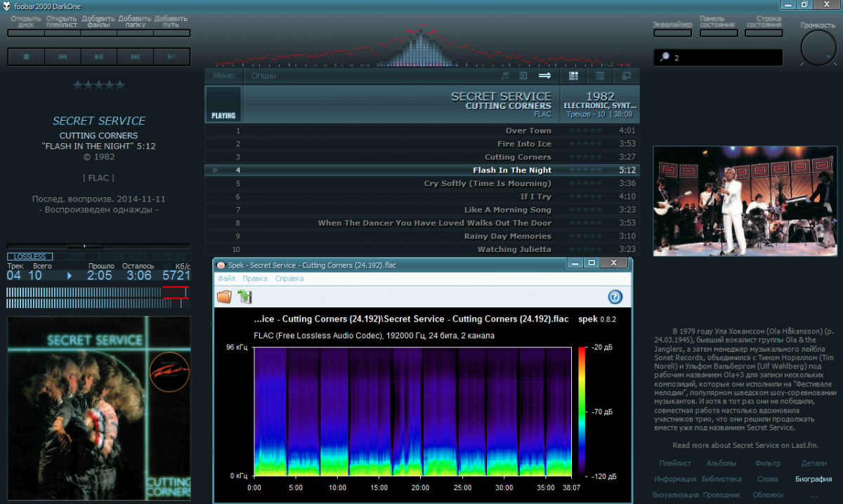Screen dimensions: 843x504
Task: Switch to the Информация tab
Action: pyautogui.click(x=675, y=479)
